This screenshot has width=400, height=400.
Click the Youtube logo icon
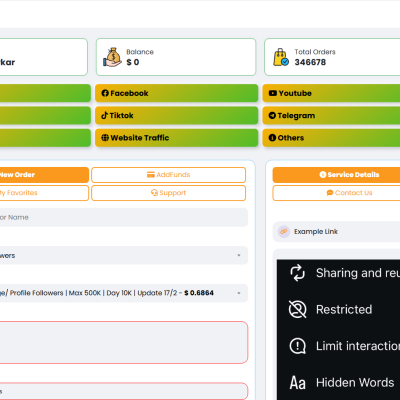[273, 93]
